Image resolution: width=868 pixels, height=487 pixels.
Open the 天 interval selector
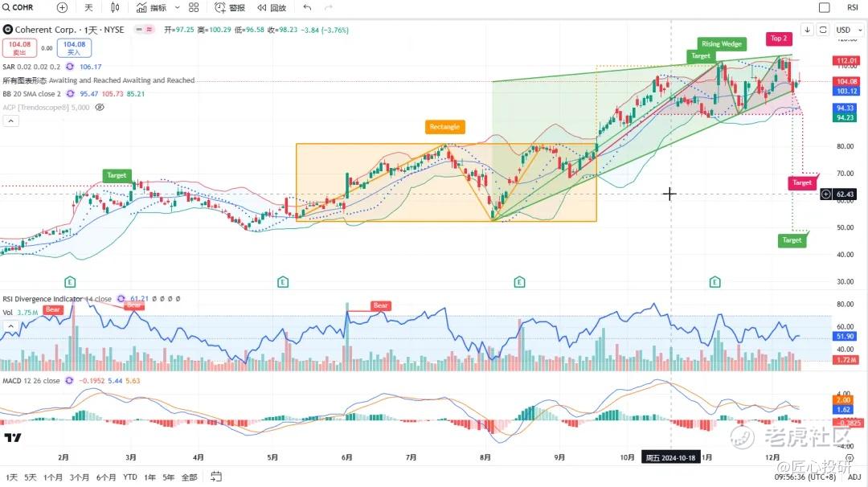(88, 7)
